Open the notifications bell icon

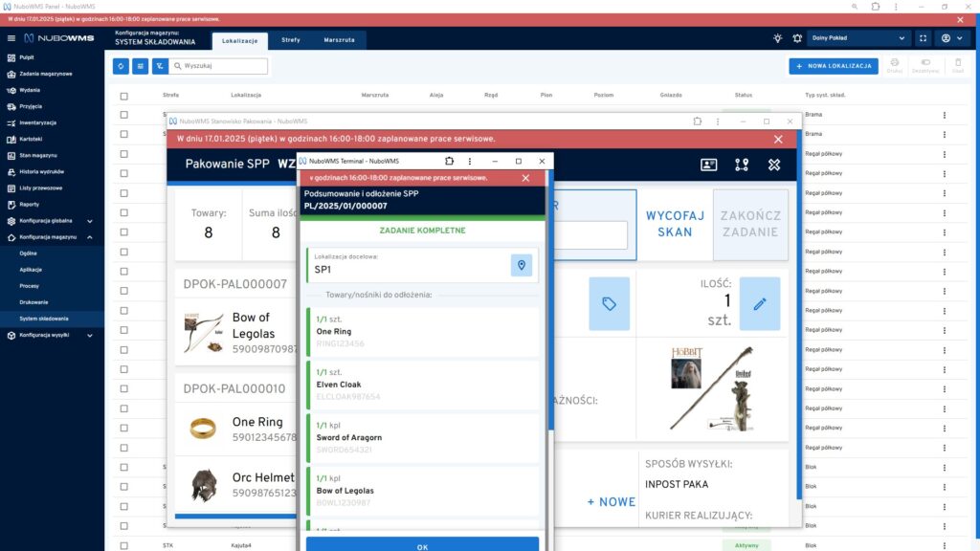click(797, 38)
